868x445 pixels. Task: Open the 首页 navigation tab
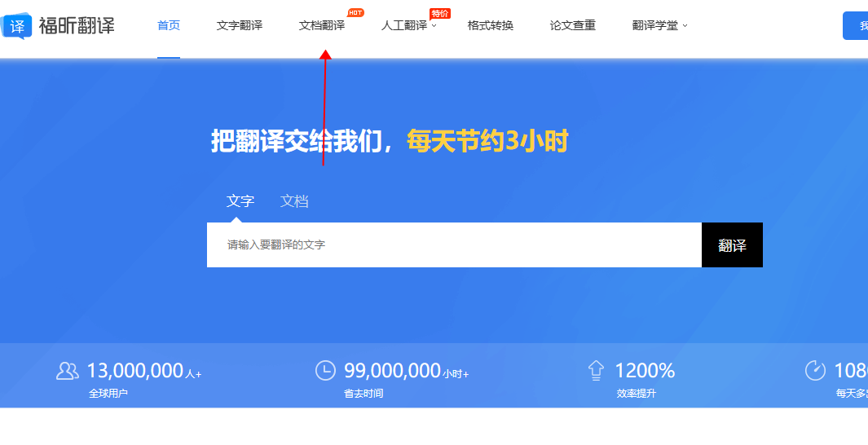coord(169,25)
